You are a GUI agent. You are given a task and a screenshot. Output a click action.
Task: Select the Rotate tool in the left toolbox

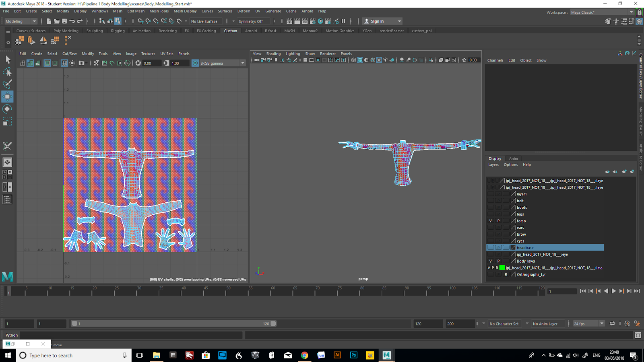click(7, 109)
